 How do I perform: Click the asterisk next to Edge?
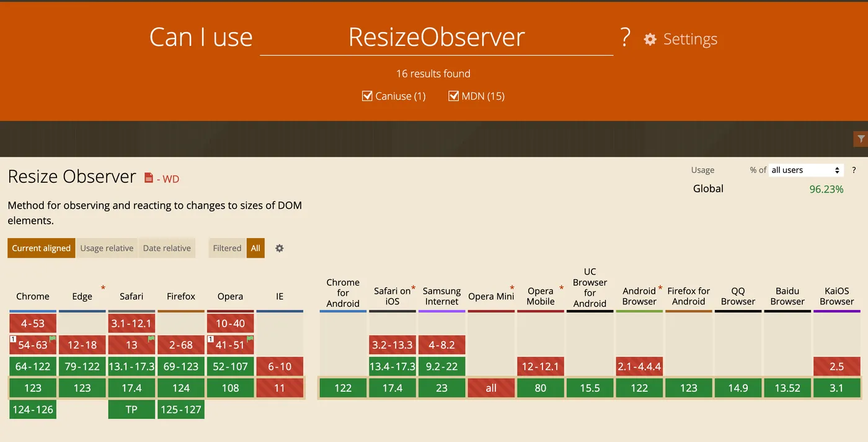coord(103,288)
